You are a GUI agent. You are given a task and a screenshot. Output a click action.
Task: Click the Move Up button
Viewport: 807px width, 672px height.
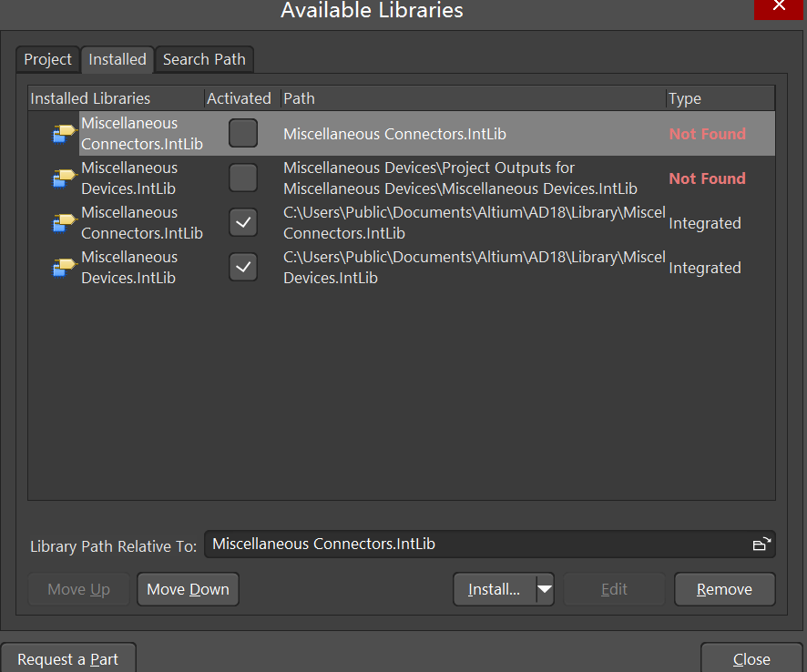click(x=78, y=589)
